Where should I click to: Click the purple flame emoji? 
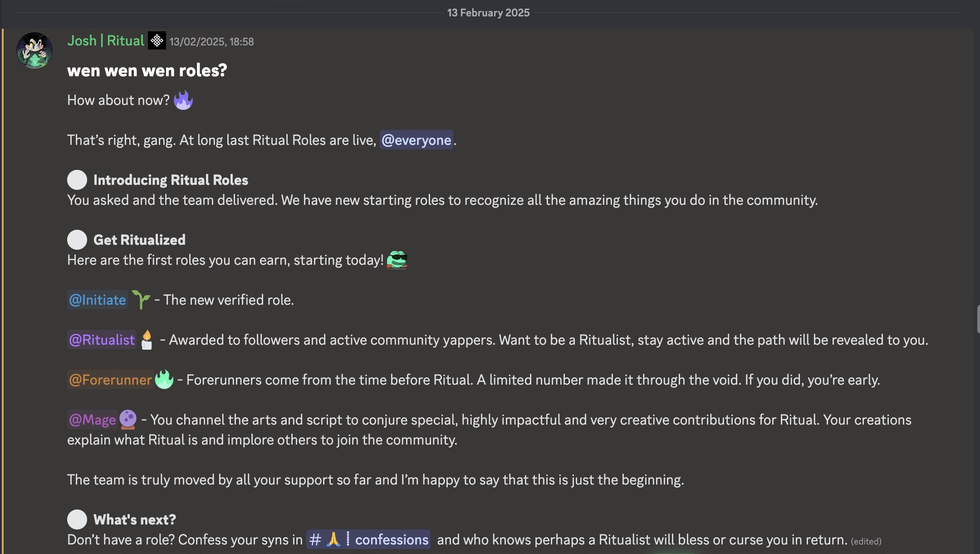tap(183, 100)
